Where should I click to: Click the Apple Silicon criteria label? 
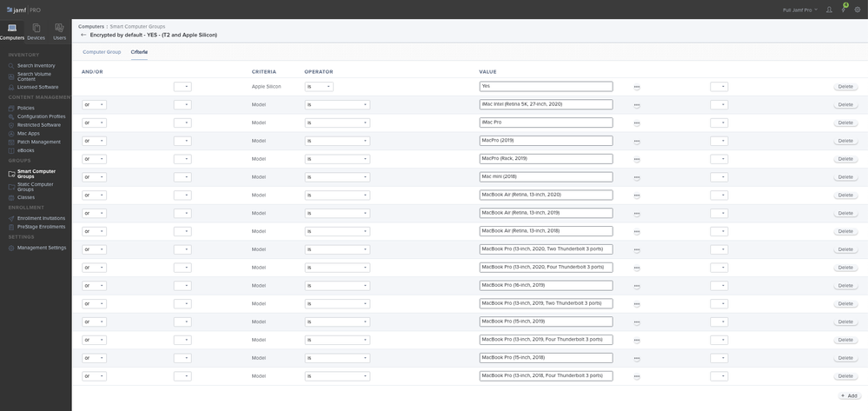click(x=264, y=87)
